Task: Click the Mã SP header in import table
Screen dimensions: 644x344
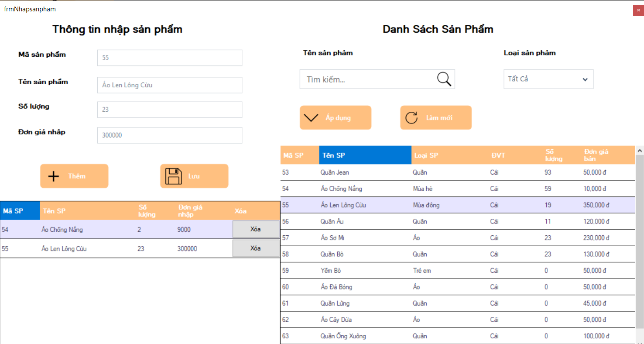Action: 20,211
